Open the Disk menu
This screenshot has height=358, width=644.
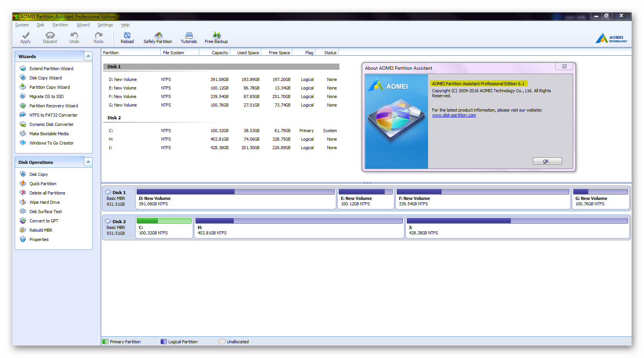(x=41, y=25)
